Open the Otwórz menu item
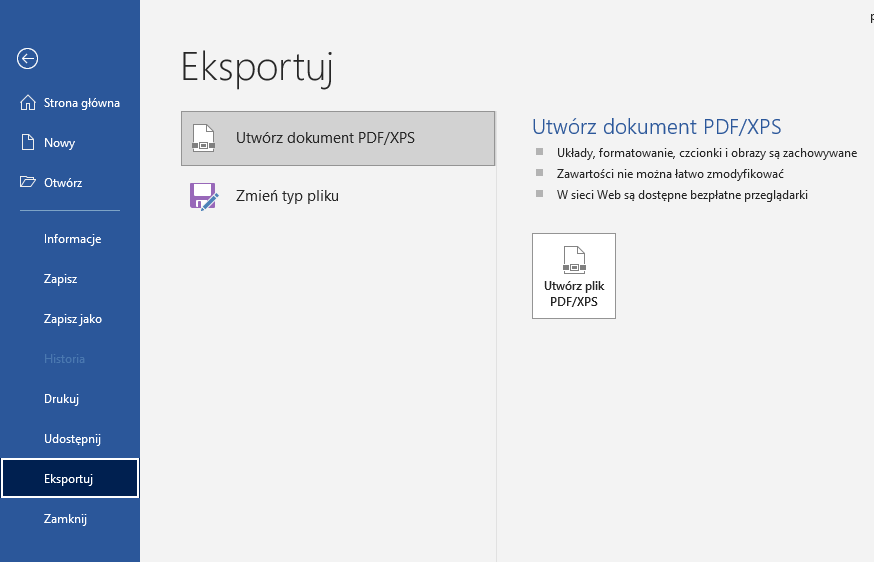Screen dimensions: 874x562 70,182
